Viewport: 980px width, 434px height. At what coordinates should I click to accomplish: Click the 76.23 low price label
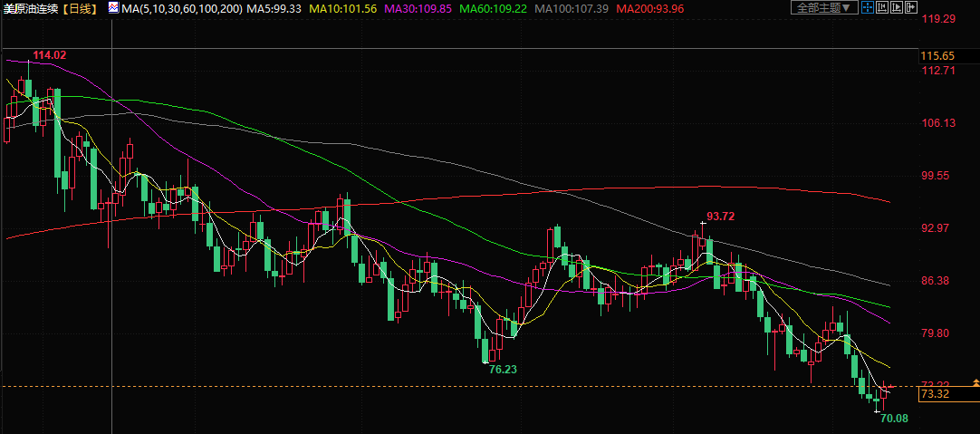coord(504,369)
